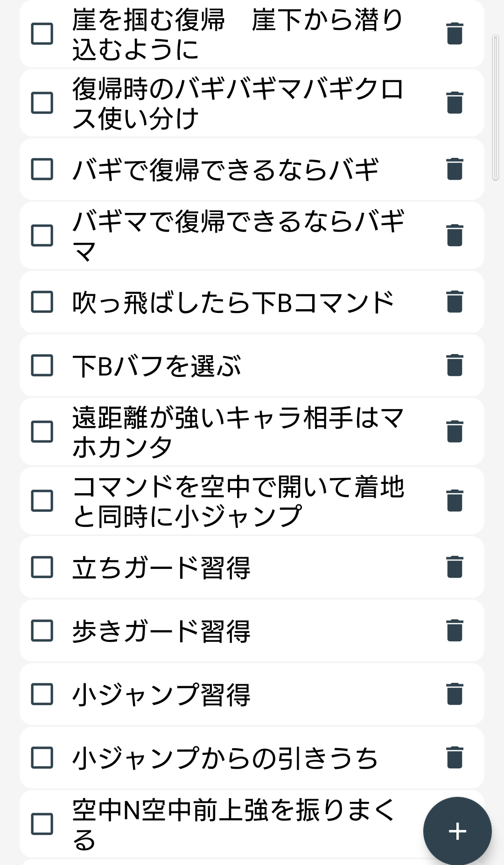
Task: Delete the 小ジャンプからの引きうち task
Action: 455,758
